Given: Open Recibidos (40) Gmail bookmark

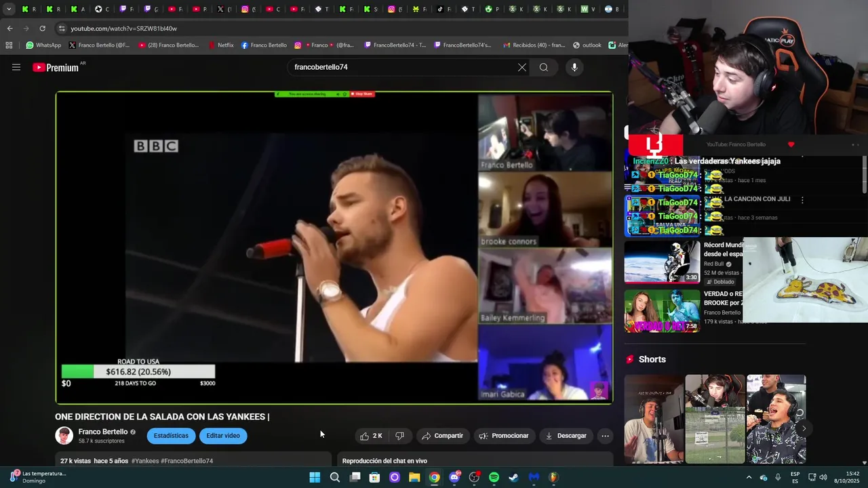Looking at the screenshot, I should click(534, 45).
